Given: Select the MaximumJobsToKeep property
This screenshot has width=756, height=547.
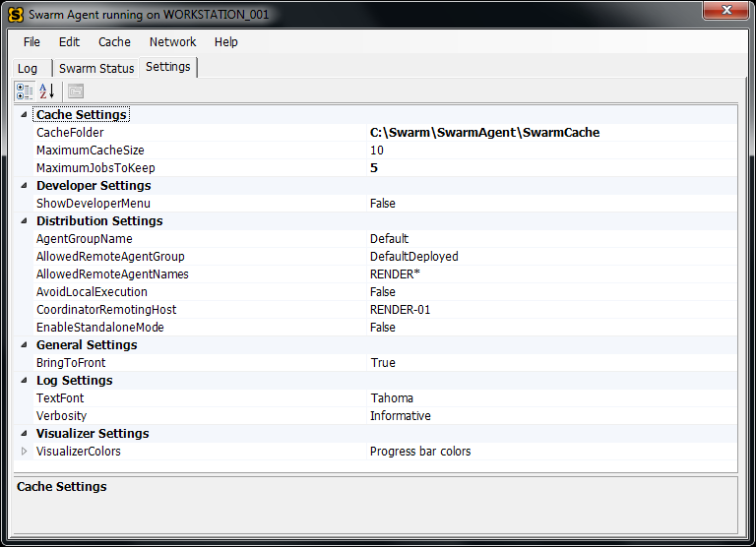Looking at the screenshot, I should (95, 167).
